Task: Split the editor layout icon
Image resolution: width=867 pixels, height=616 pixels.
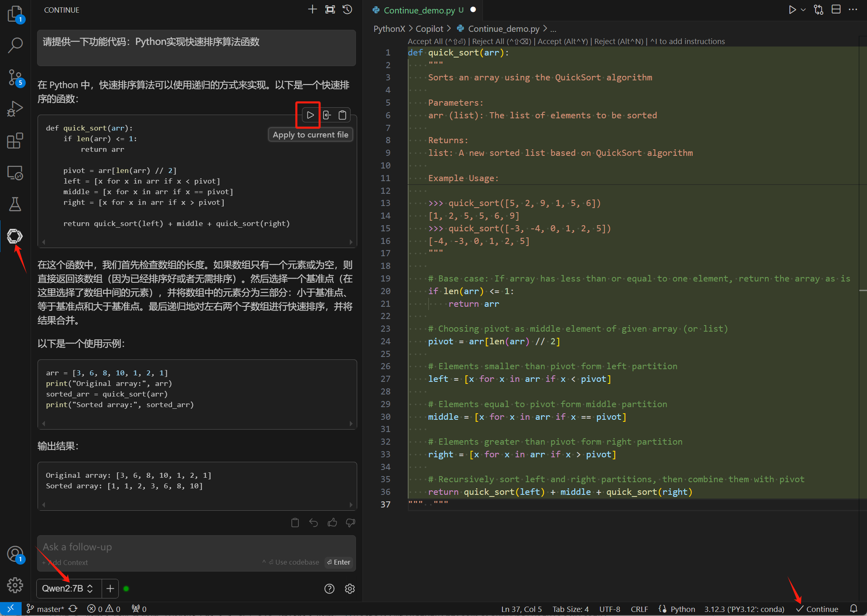Action: point(836,10)
